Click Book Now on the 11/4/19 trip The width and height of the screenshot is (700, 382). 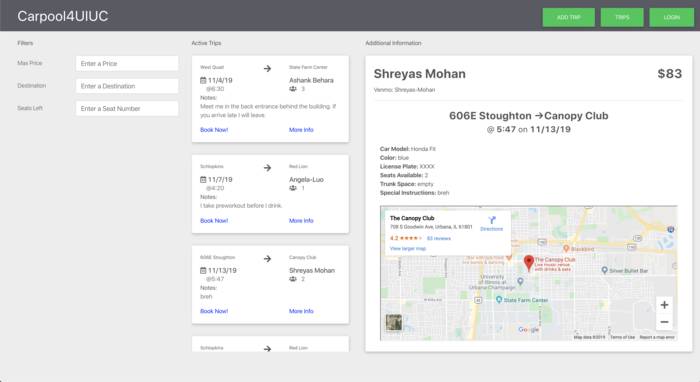pos(214,130)
